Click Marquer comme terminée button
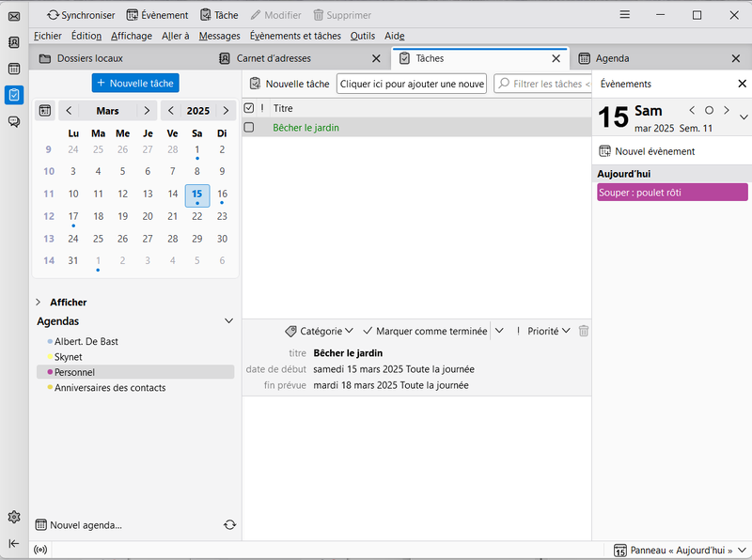 click(426, 331)
